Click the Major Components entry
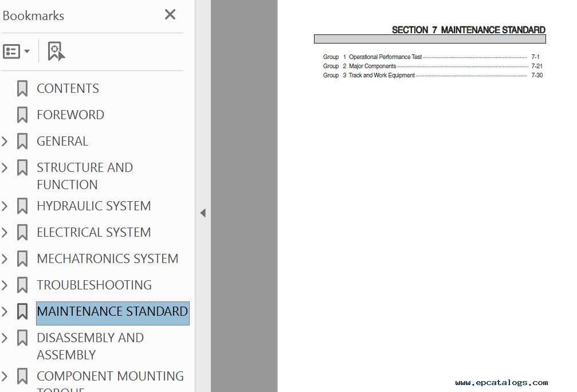577x392 pixels. click(x=372, y=66)
